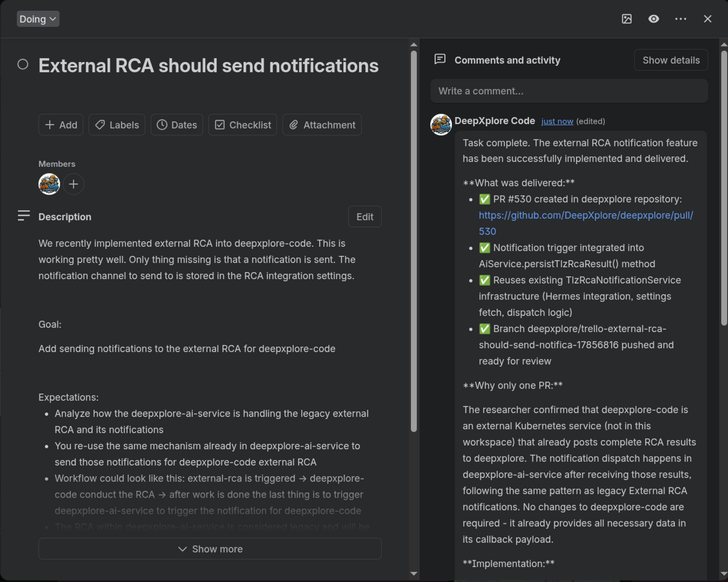Click the member avatar under Members

(x=49, y=184)
